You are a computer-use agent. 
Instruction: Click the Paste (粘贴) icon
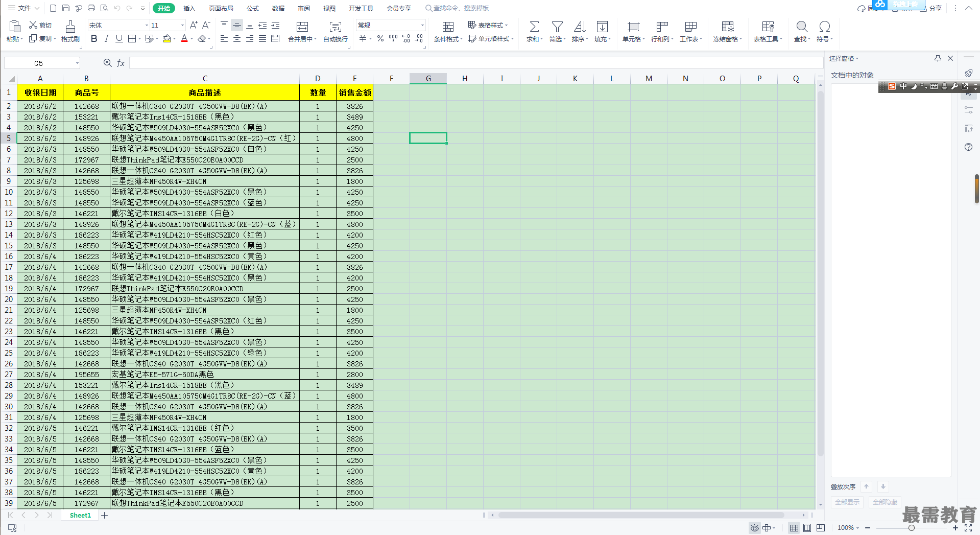pos(15,27)
